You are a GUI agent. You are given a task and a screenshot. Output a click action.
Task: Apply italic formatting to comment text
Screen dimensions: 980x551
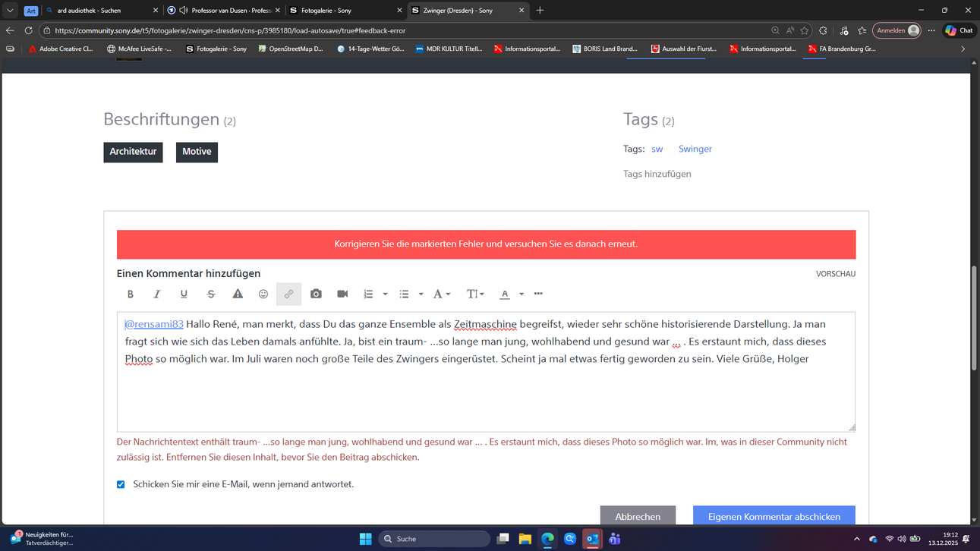click(157, 294)
